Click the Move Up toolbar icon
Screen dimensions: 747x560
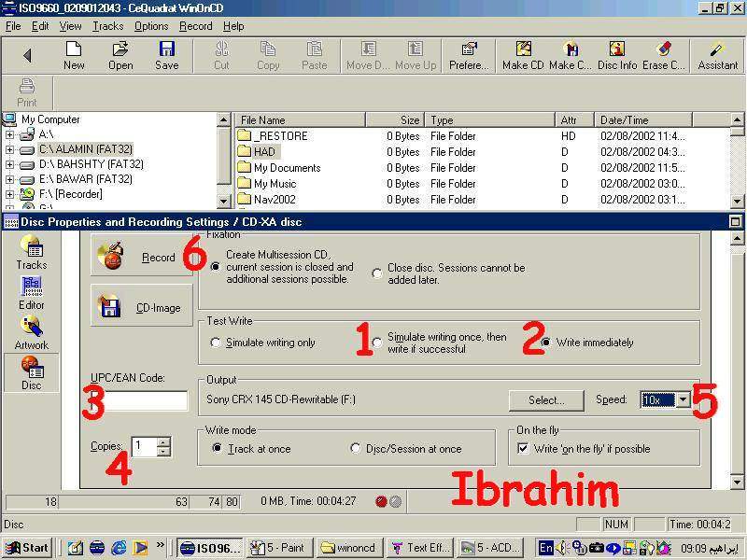click(x=415, y=49)
